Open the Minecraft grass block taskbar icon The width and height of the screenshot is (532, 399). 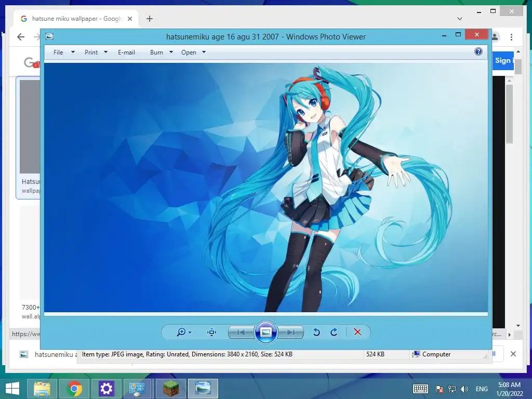pyautogui.click(x=171, y=389)
